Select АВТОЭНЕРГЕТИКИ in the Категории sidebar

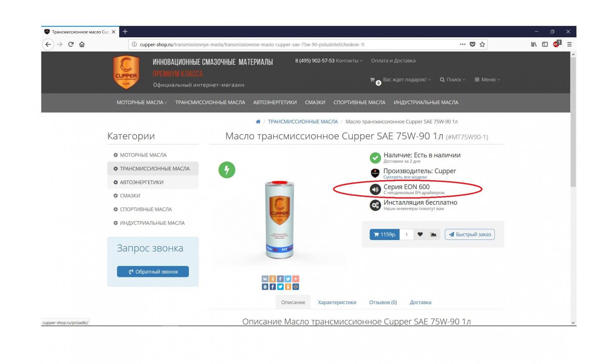pyautogui.click(x=153, y=182)
